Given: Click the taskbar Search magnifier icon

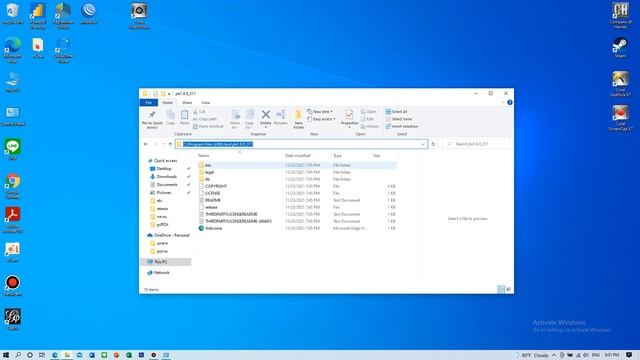Looking at the screenshot, I should click(18, 355).
